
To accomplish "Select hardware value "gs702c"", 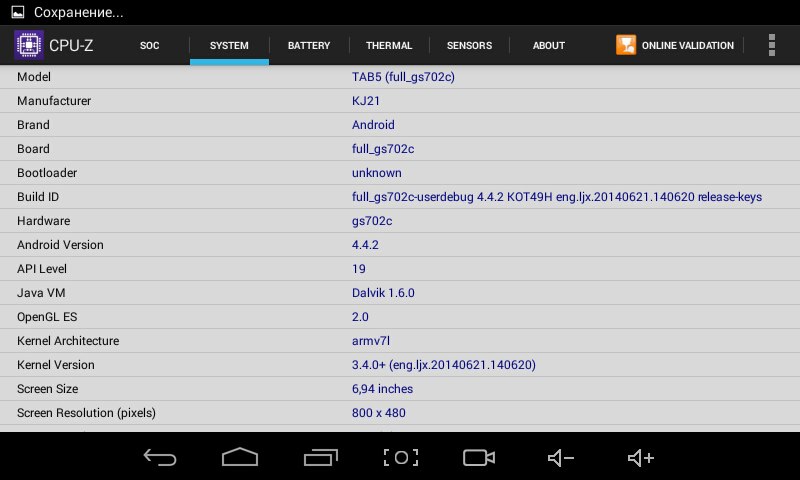I will (372, 221).
